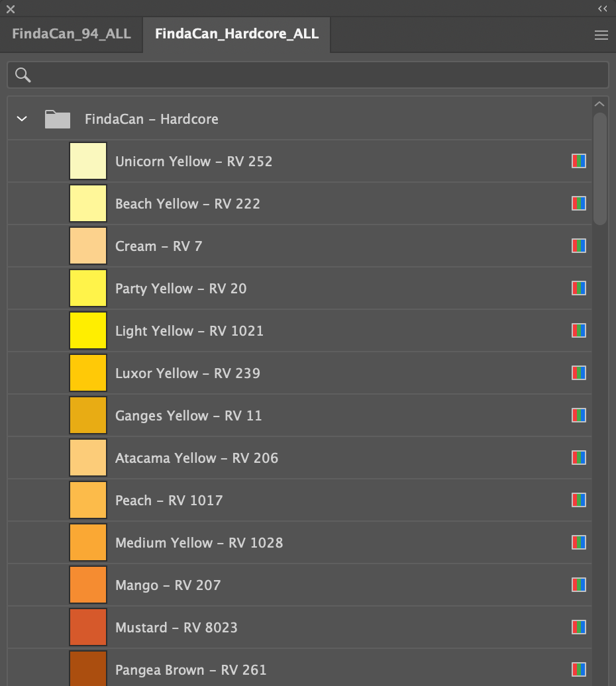Select the FindaCan – Hardcore group name
This screenshot has height=686, width=616.
click(152, 119)
